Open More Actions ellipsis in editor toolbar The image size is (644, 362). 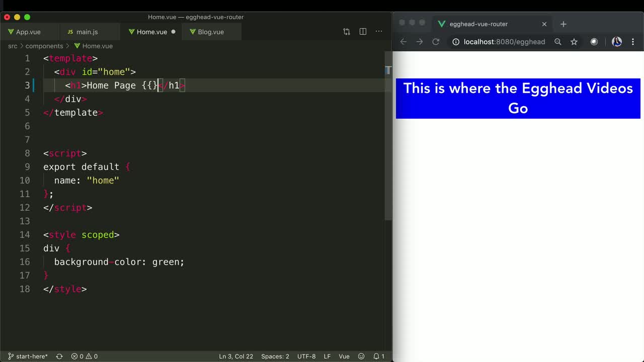point(379,32)
